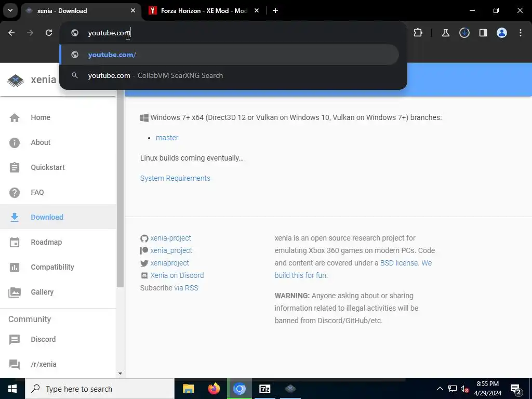Open the xenia_project Patreon link
532x399 pixels.
171,250
